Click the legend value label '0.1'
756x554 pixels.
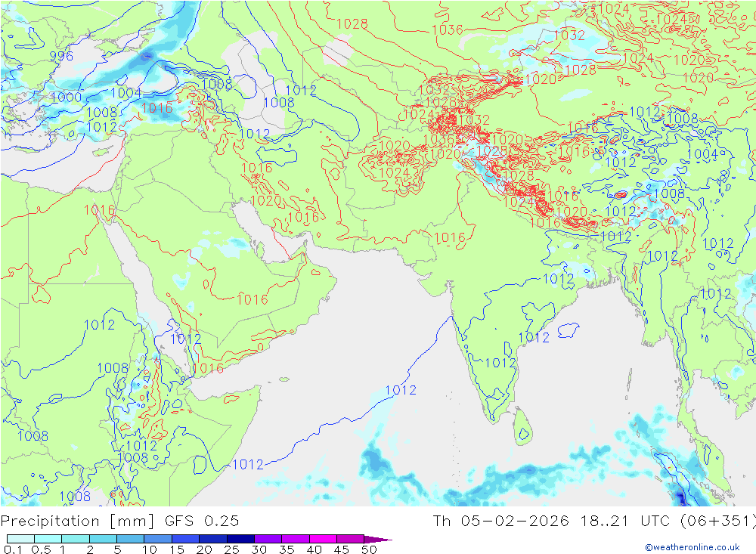13,549
